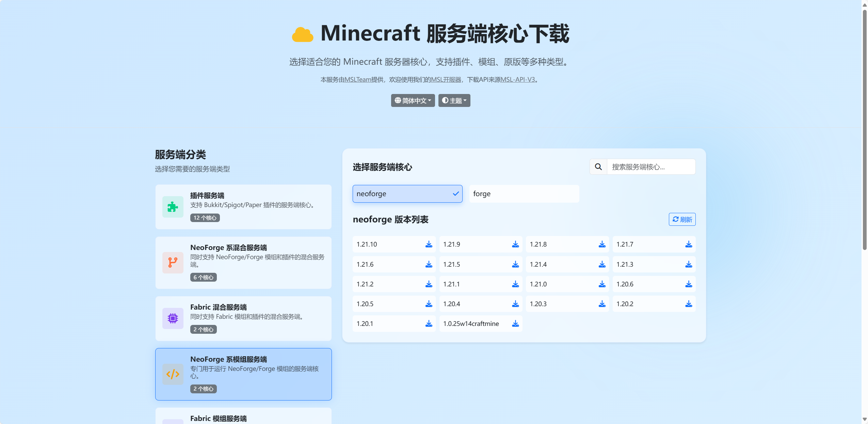
Task: Select NeoForge 系混合服务端 category
Action: coord(243,263)
